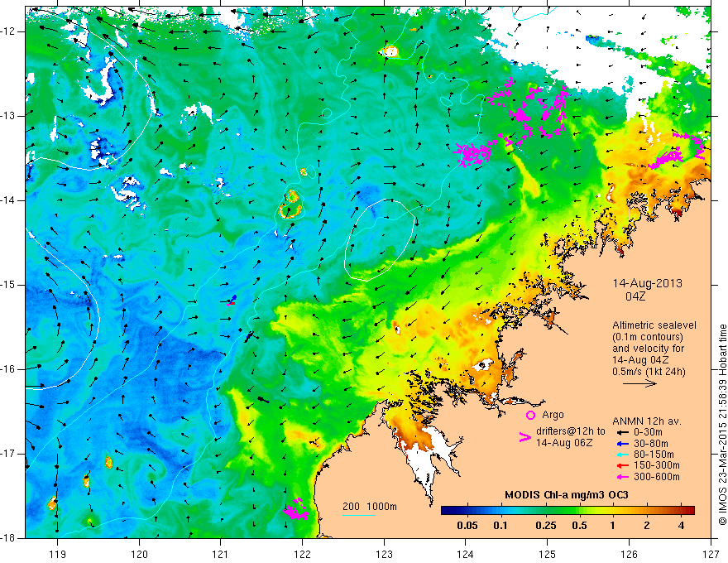Click the '123' longitude axis label
The image size is (728, 563).
tap(384, 554)
